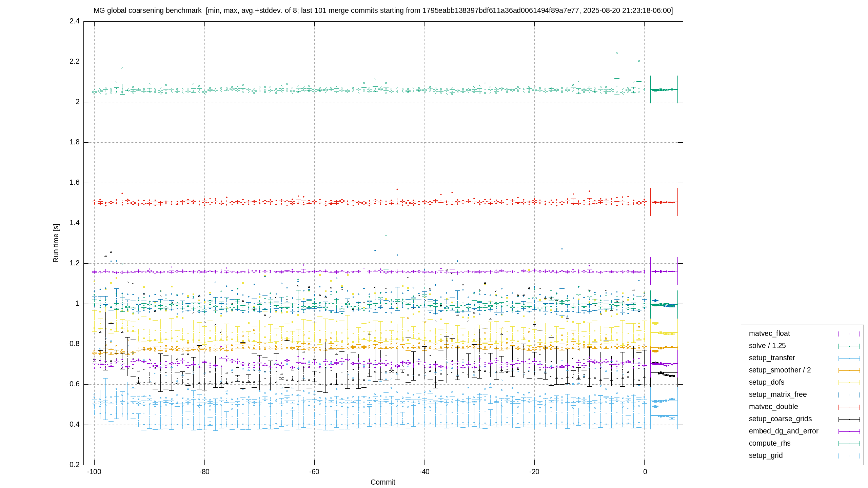Select the setup_coarse_grids legend entry

coord(780,419)
